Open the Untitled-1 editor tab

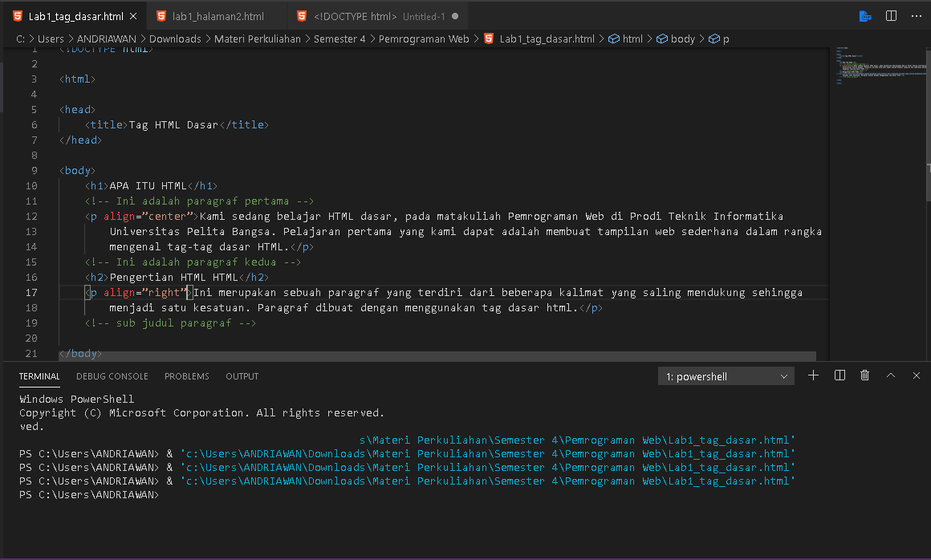380,16
